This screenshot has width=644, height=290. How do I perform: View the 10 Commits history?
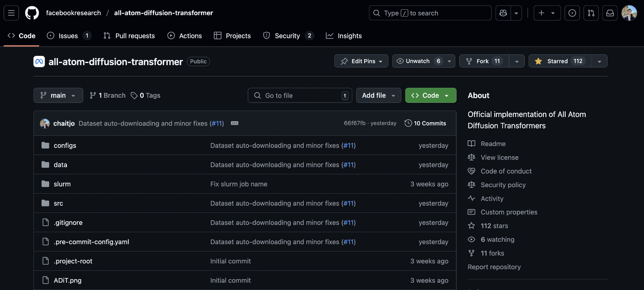(x=425, y=123)
